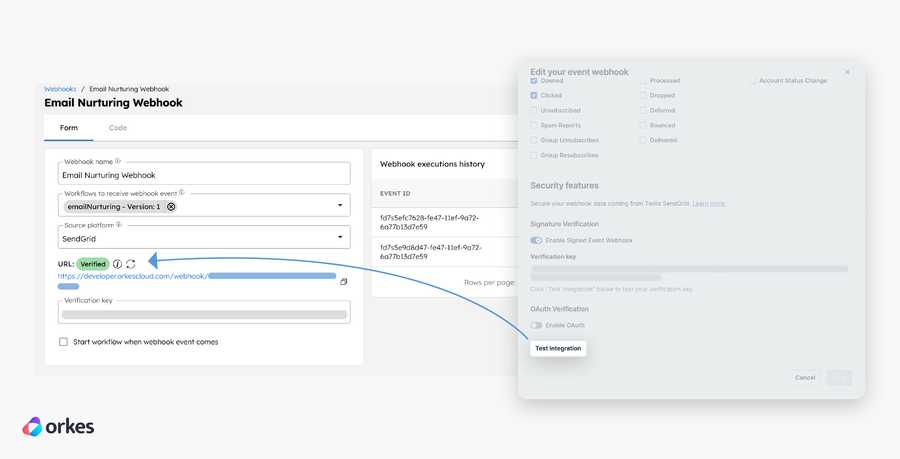The image size is (900, 459).
Task: Select event ID fd7s5e9d8d47-fe47-11ef-9a72-6a77b13d7e59
Action: click(430, 252)
